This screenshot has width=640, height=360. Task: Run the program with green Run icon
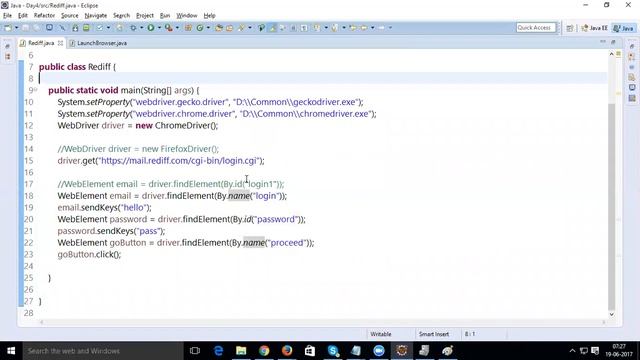coord(151,28)
